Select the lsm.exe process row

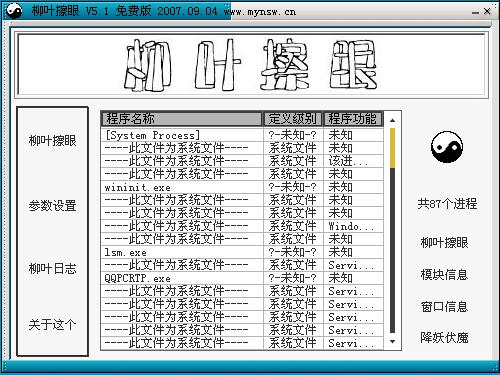(x=242, y=252)
